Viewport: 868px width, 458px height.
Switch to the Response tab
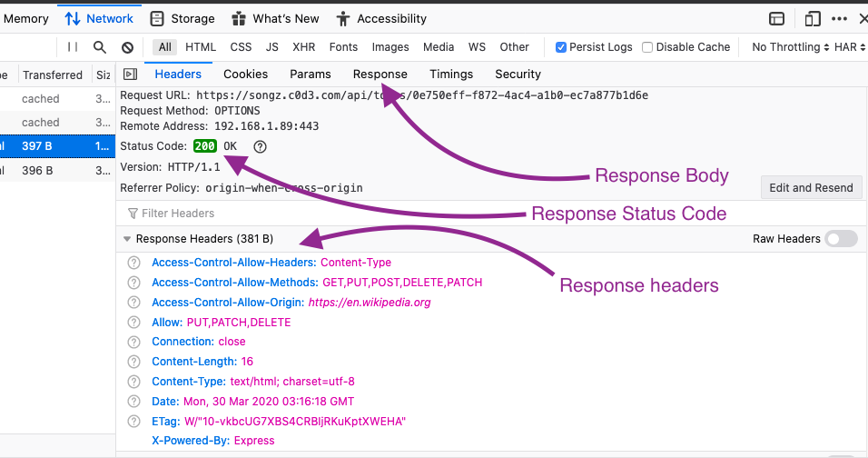[x=380, y=75]
